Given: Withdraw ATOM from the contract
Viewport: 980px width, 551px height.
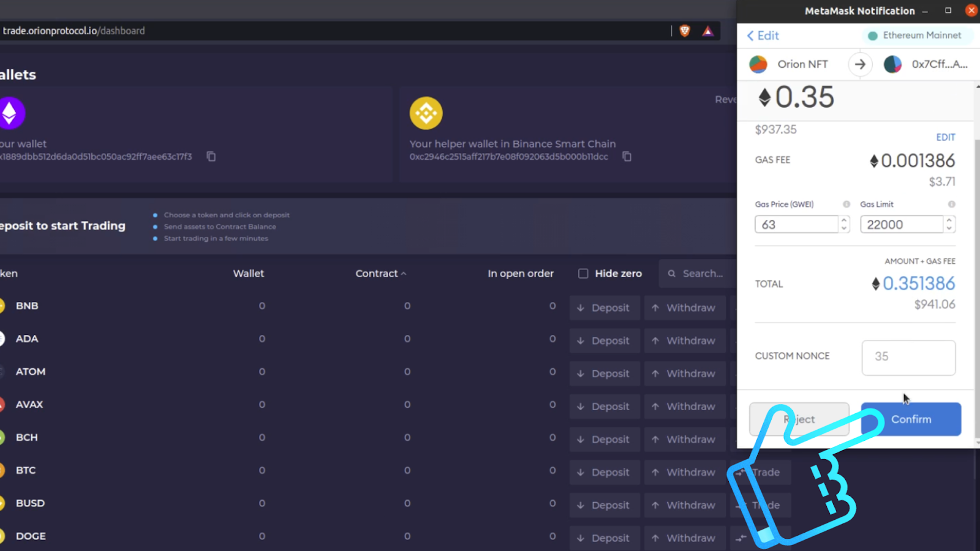Looking at the screenshot, I should point(685,373).
